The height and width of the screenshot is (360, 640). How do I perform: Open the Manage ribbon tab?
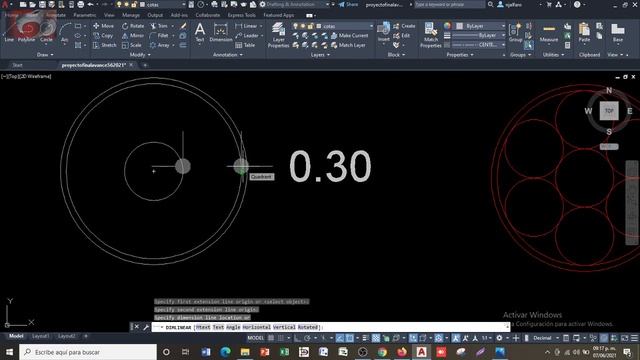pyautogui.click(x=131, y=15)
